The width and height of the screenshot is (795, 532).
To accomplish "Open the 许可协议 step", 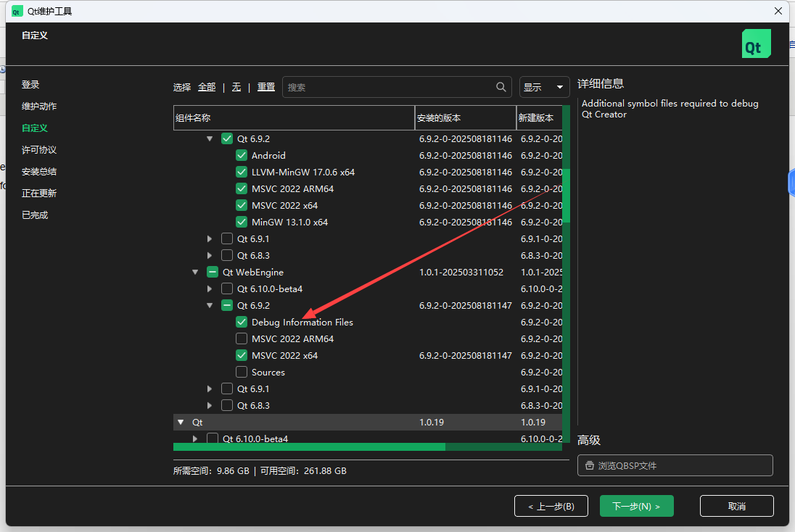I will (x=39, y=150).
